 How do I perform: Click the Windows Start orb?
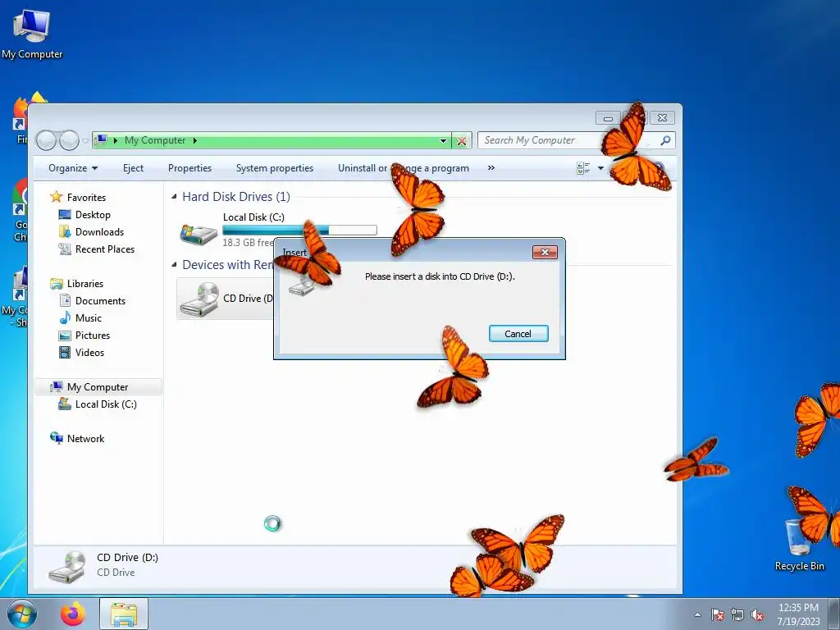coord(22,614)
